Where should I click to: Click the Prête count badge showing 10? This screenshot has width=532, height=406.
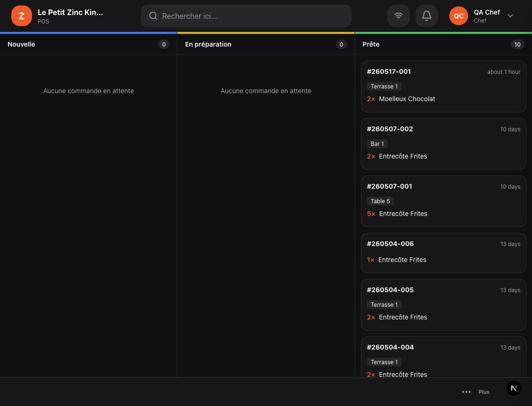click(517, 44)
